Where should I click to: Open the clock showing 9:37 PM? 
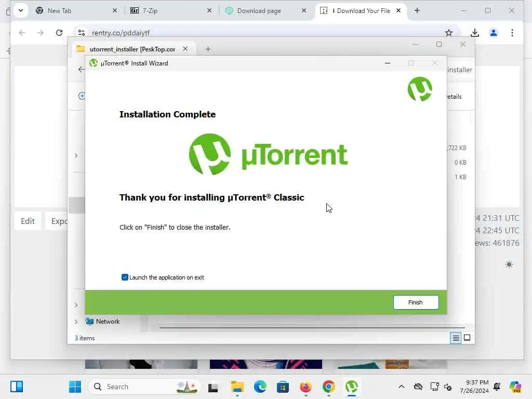475,387
